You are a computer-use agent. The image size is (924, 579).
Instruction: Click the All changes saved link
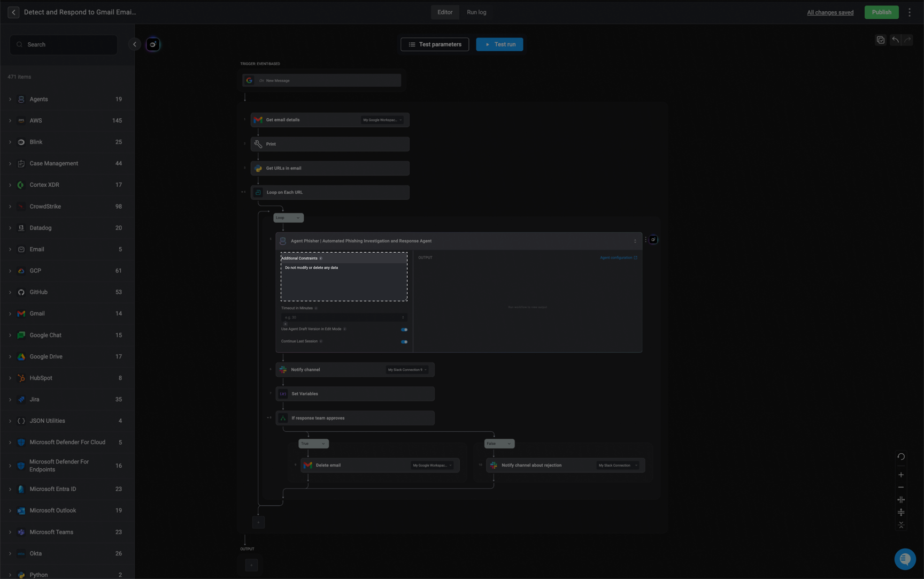click(x=830, y=12)
